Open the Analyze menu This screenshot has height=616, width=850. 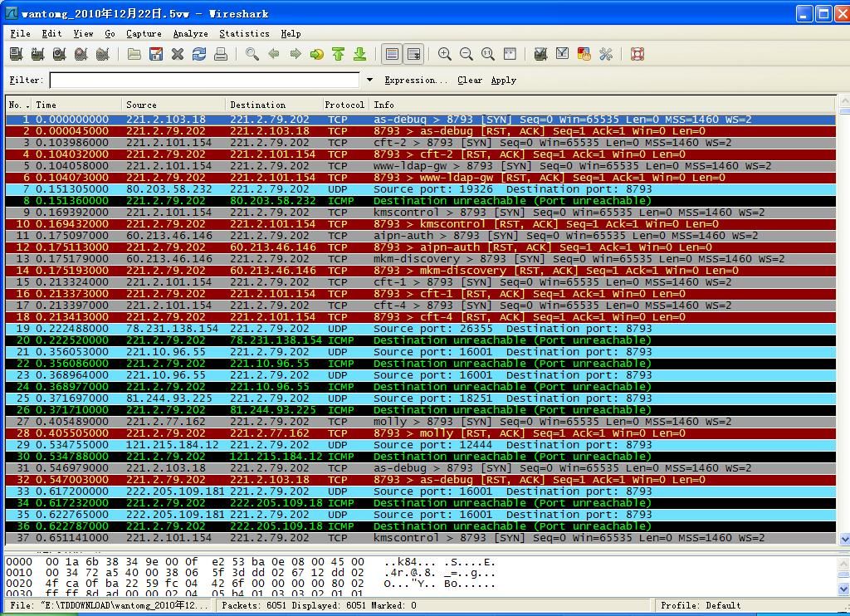point(190,33)
